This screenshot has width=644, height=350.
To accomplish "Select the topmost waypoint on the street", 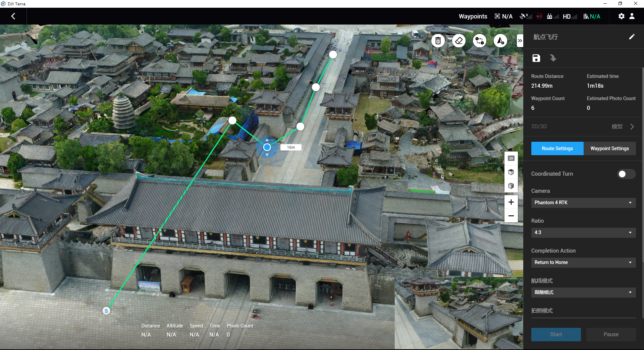I will tap(333, 54).
